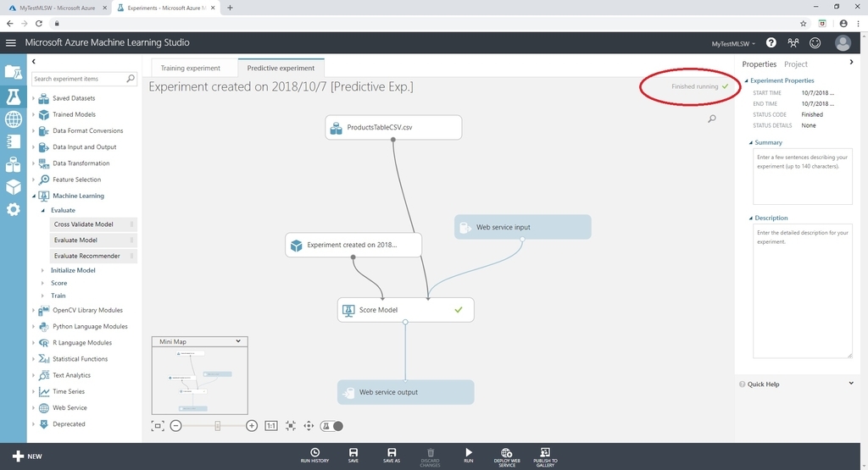Image resolution: width=868 pixels, height=470 pixels.
Task: Open the Projects sidebar icon
Action: pos(14,72)
